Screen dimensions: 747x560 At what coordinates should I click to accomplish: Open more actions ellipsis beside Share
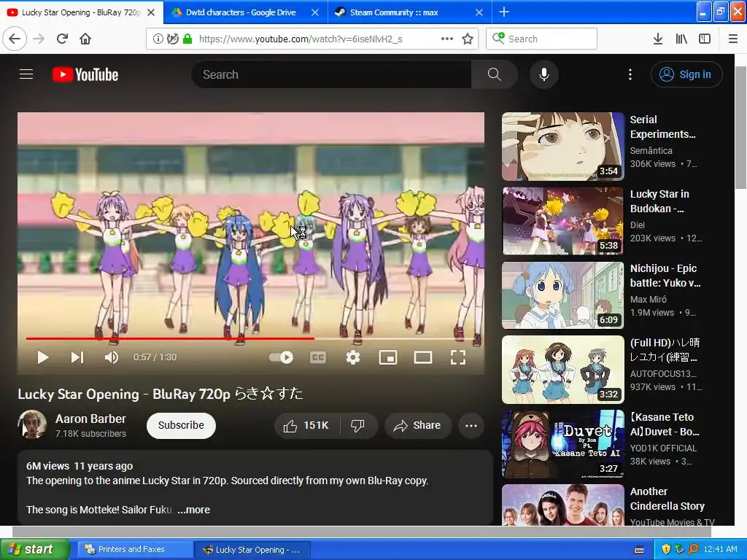(x=471, y=425)
